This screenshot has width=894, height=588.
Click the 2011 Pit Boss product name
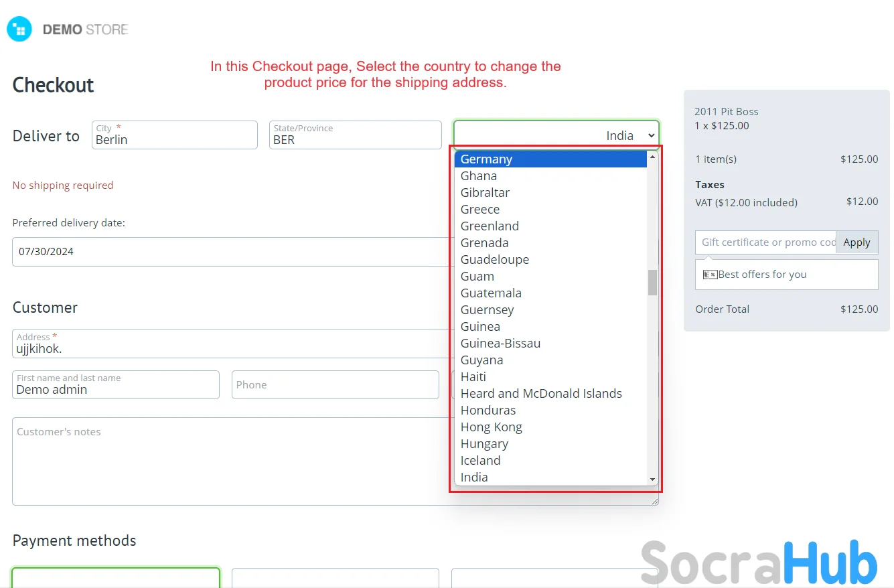click(727, 112)
